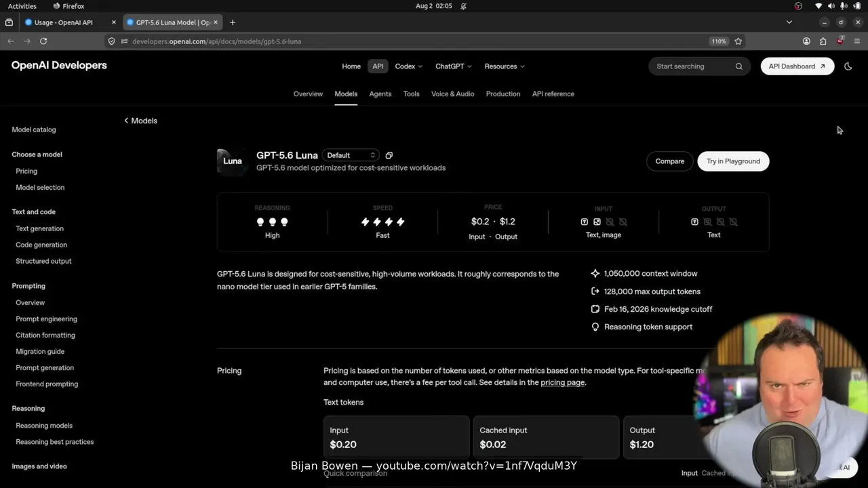Screen dimensions: 868x488
Task: Click the microphone tray icon
Action: coord(843,6)
